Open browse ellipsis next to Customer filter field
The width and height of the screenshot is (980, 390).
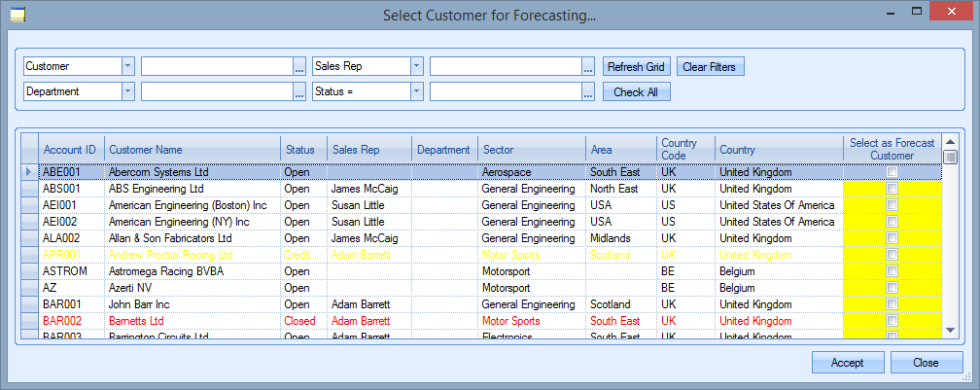pos(299,67)
